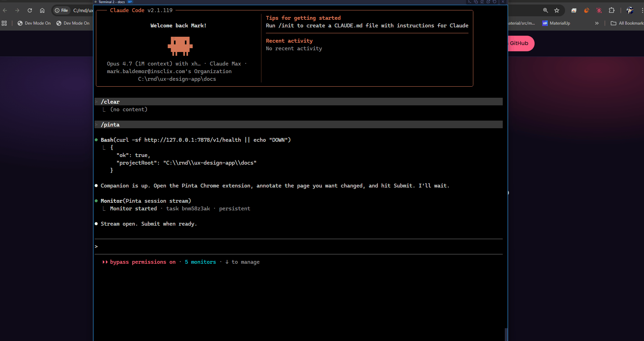
Task: Open the Chrome three-dot menu
Action: (x=642, y=10)
